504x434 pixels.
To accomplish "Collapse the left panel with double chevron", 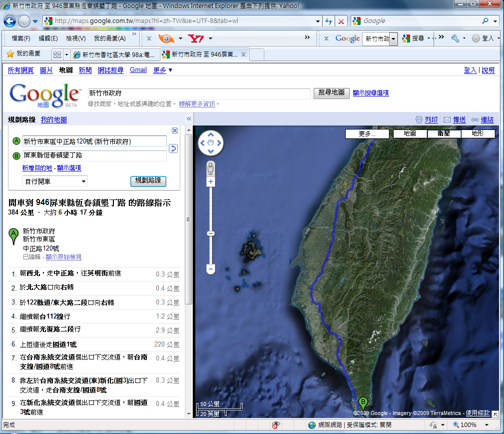I will pyautogui.click(x=189, y=119).
